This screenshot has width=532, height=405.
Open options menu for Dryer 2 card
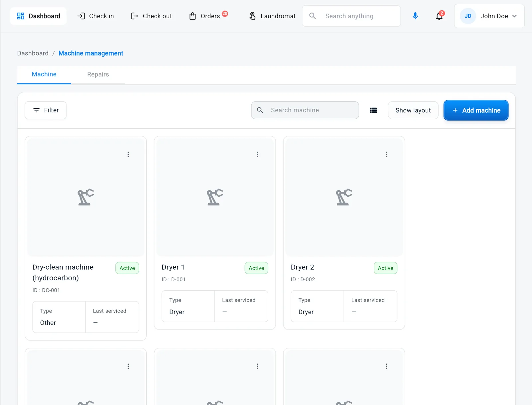click(x=386, y=154)
